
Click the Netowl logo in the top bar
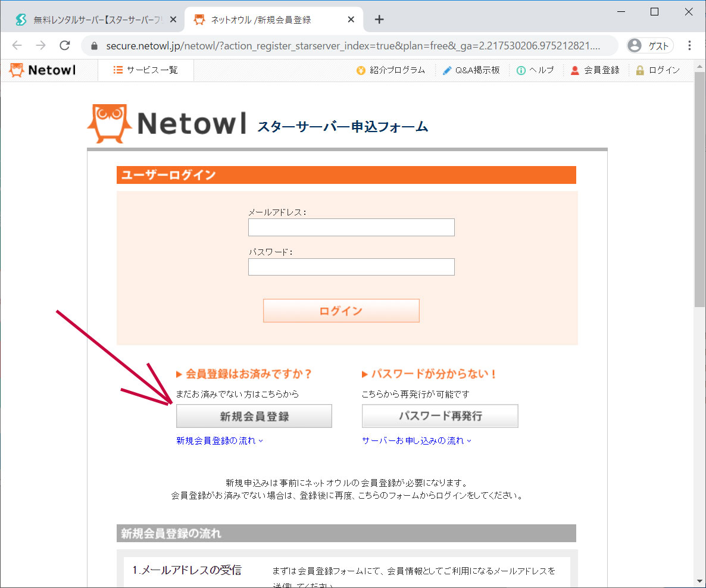click(x=42, y=70)
